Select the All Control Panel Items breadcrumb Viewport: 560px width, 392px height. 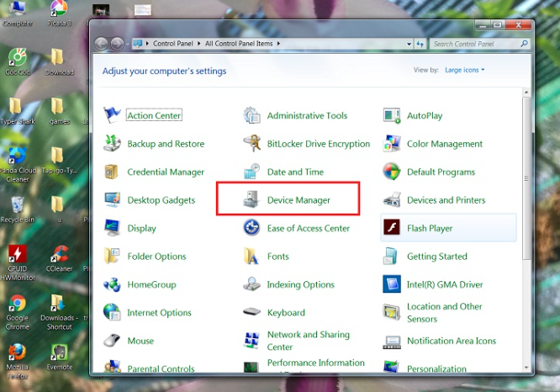pyautogui.click(x=239, y=44)
